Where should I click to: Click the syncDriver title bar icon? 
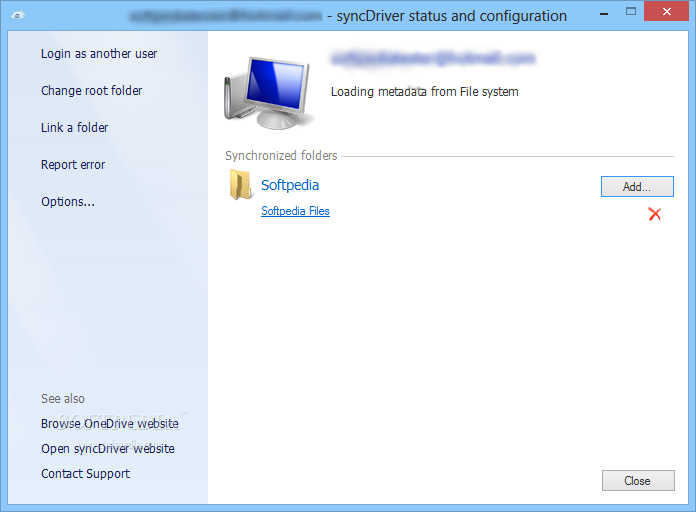17,16
